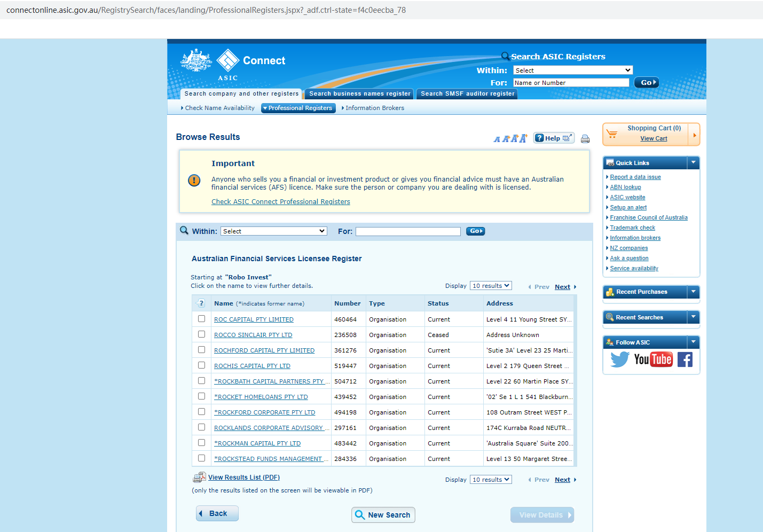Select checkbox for ROCHIS CAPITAL PTY LTD
The width and height of the screenshot is (763, 532).
[201, 365]
